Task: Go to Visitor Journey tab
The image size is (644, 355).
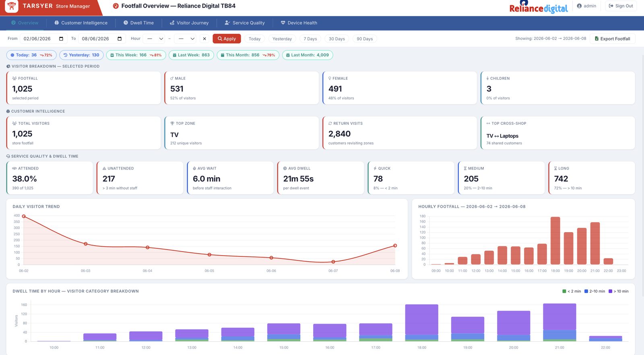Action: [189, 23]
